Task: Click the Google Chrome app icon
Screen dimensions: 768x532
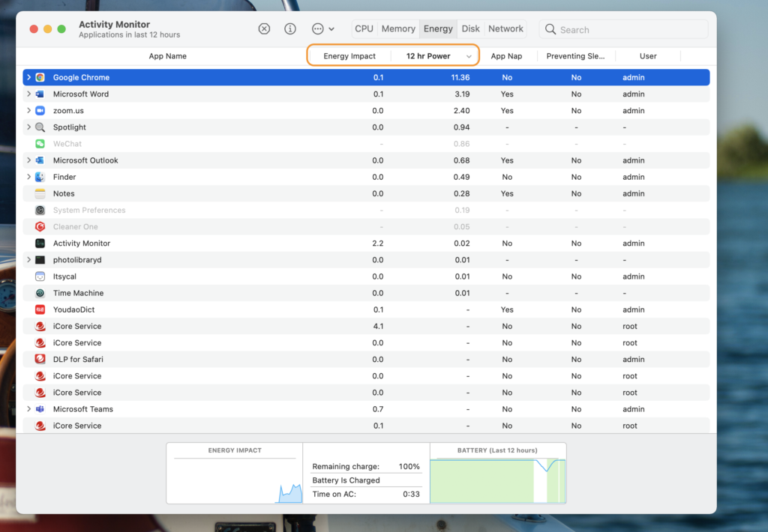Action: 40,78
